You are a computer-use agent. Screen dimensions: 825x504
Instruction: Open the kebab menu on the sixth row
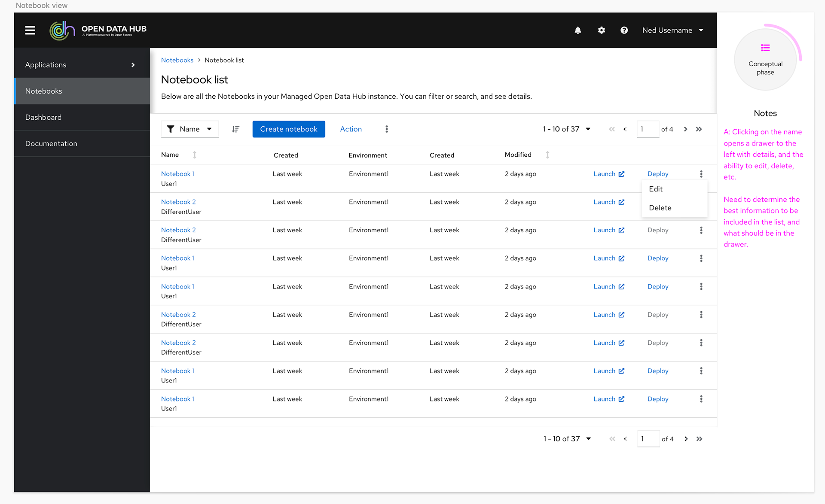tap(701, 315)
